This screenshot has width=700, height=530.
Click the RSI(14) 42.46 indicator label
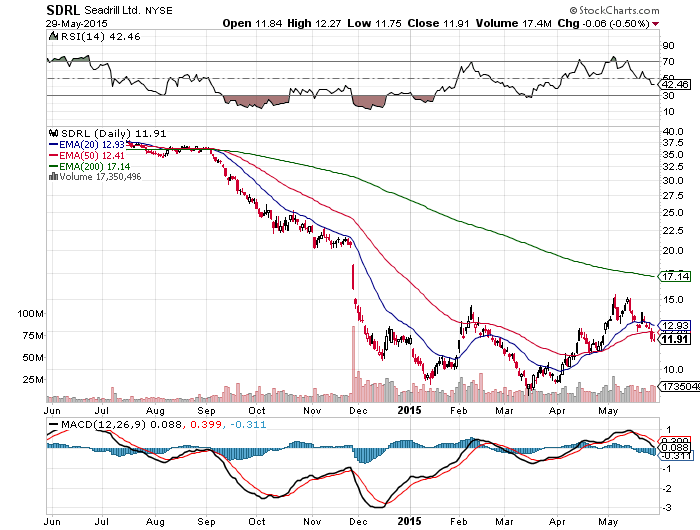point(100,37)
